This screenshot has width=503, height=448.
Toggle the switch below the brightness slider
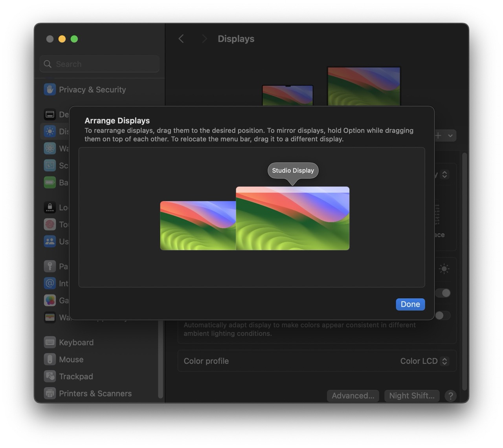pos(443,293)
